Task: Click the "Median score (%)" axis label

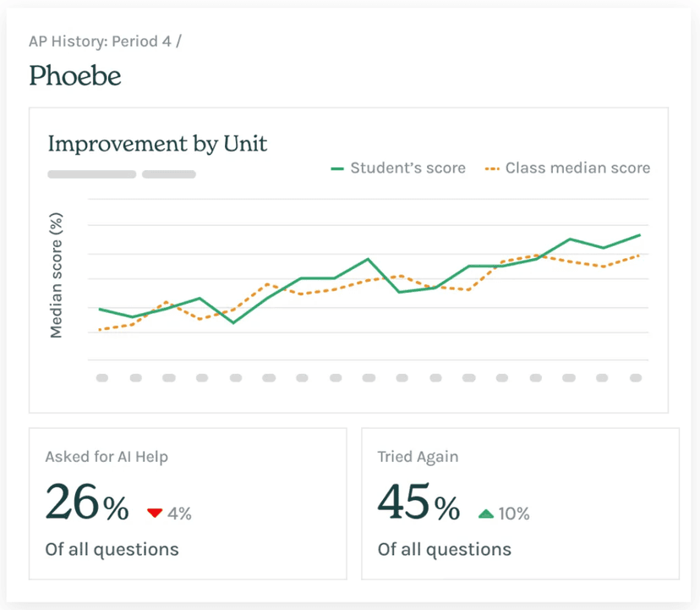Action: click(x=57, y=276)
